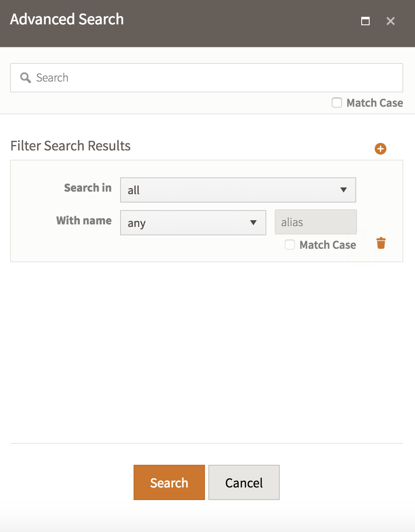Enable Match Case under main search box

pyautogui.click(x=337, y=103)
